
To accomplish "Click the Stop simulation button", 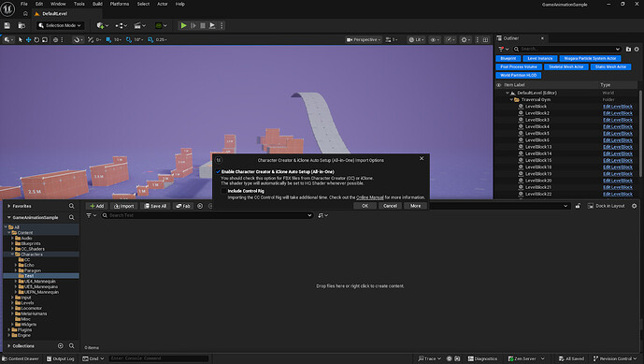I will point(203,25).
